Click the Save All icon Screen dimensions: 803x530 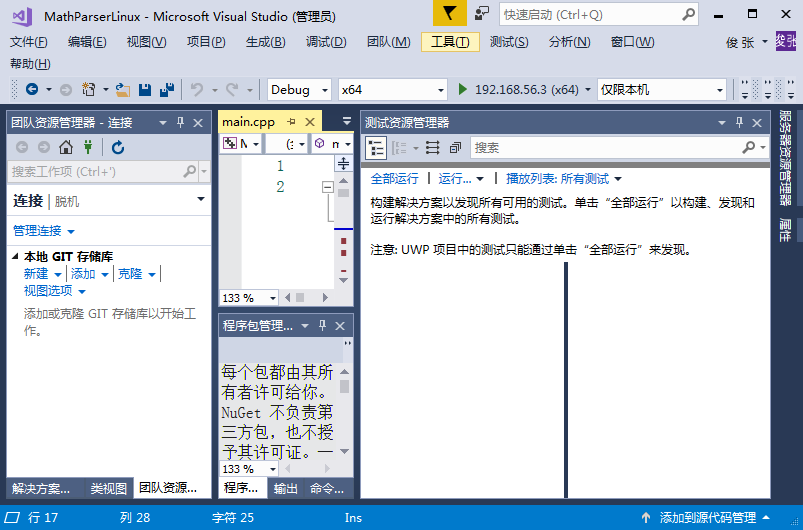coord(167,90)
